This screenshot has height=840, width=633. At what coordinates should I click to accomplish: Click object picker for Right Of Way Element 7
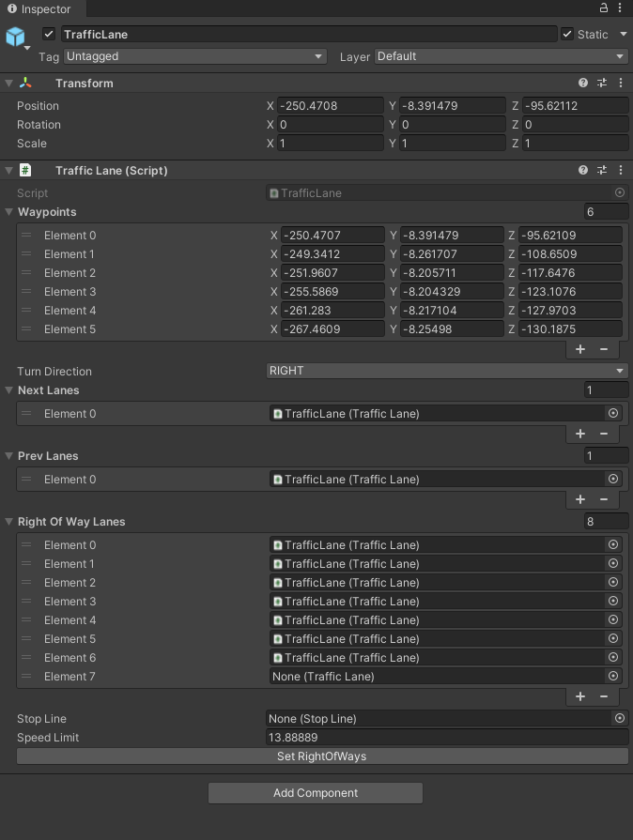pyautogui.click(x=613, y=676)
